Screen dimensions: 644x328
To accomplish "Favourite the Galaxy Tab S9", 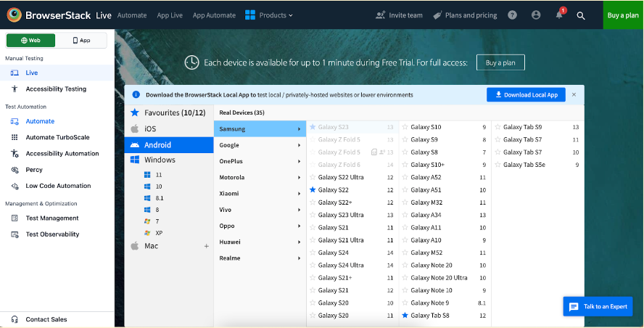I will coord(498,127).
